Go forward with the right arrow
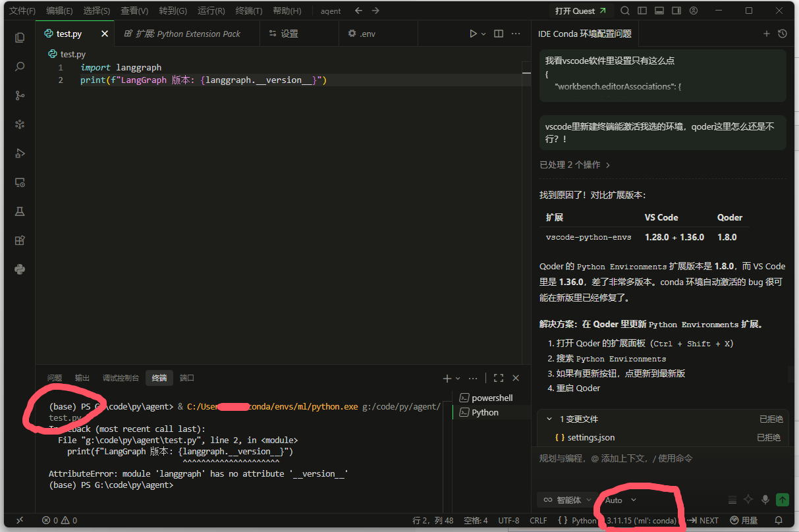This screenshot has width=799, height=532. coord(375,11)
